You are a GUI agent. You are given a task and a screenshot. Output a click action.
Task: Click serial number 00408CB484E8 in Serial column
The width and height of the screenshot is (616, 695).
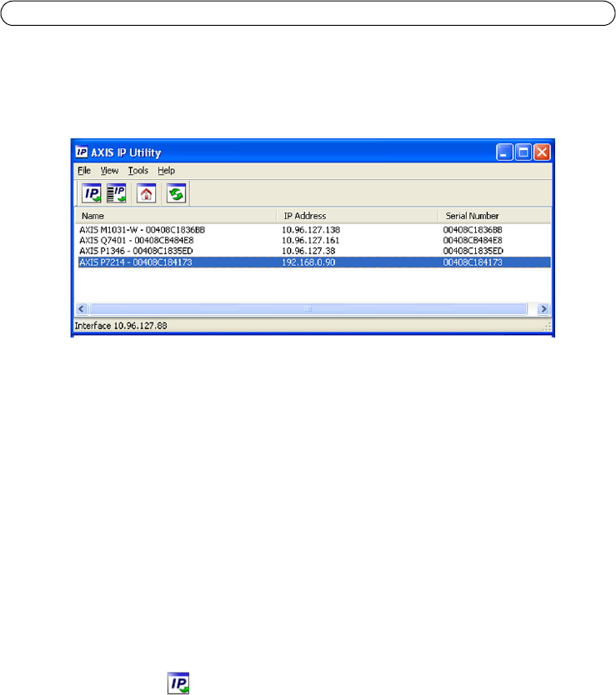coord(473,241)
